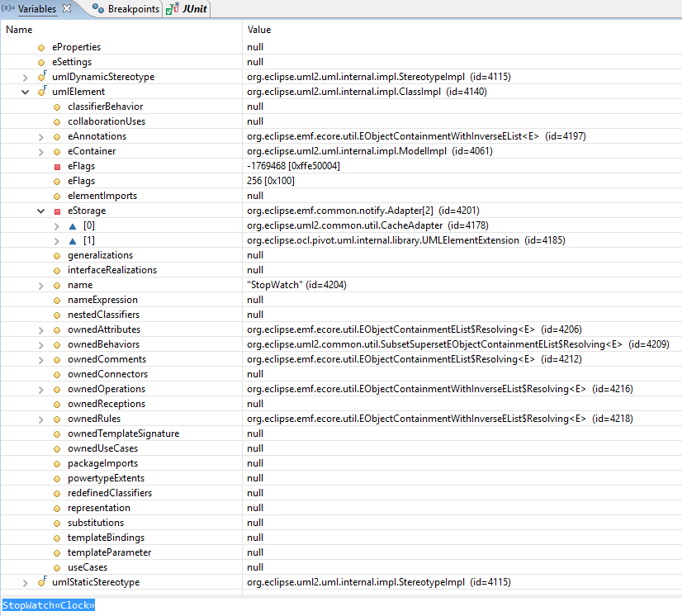Click the -1769468 [0xffe50004] value
This screenshot has height=616, width=682.
(293, 166)
